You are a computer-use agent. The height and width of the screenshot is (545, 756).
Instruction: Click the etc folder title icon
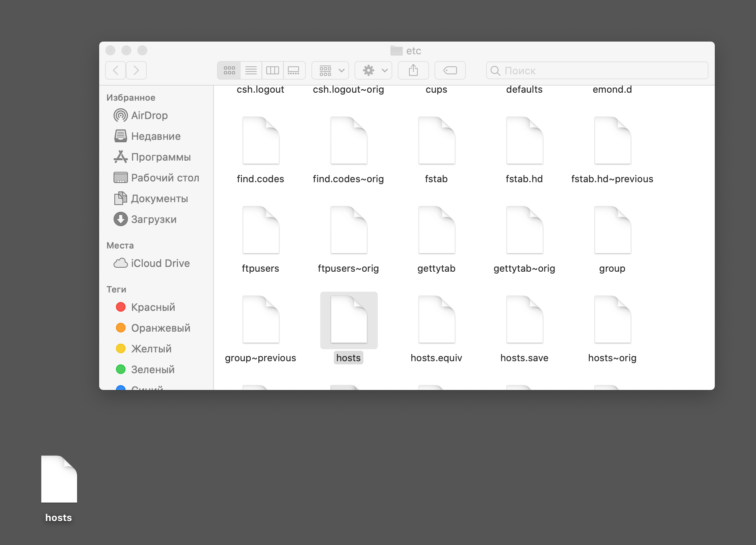(x=396, y=51)
